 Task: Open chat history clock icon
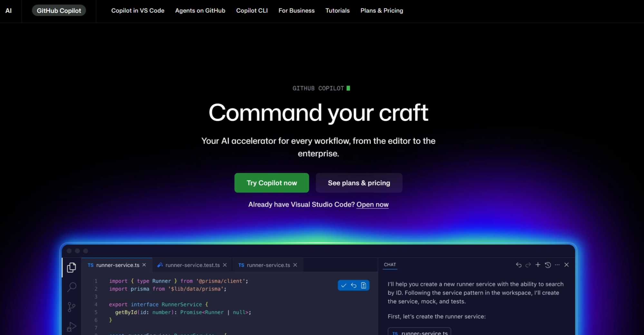[548, 265]
